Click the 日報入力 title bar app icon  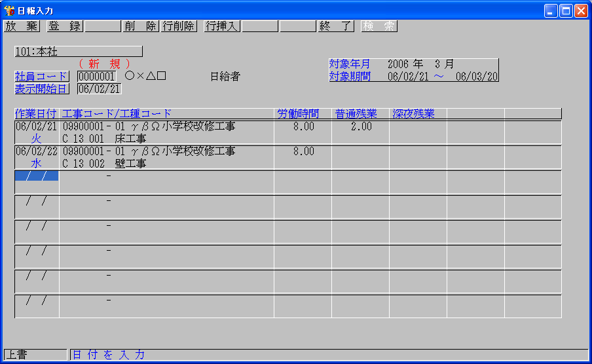click(x=9, y=10)
